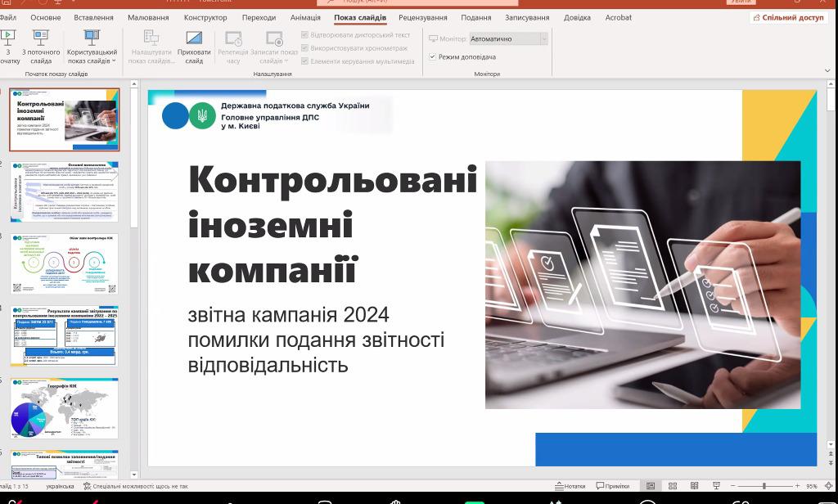Click the thumbnail pane scroll up arrow

[134, 84]
